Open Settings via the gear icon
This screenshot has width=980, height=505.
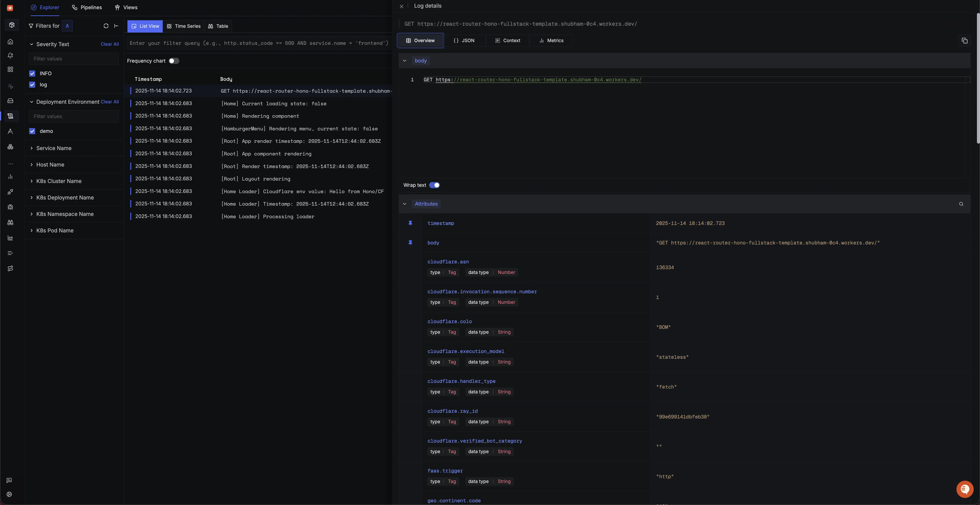click(x=9, y=494)
